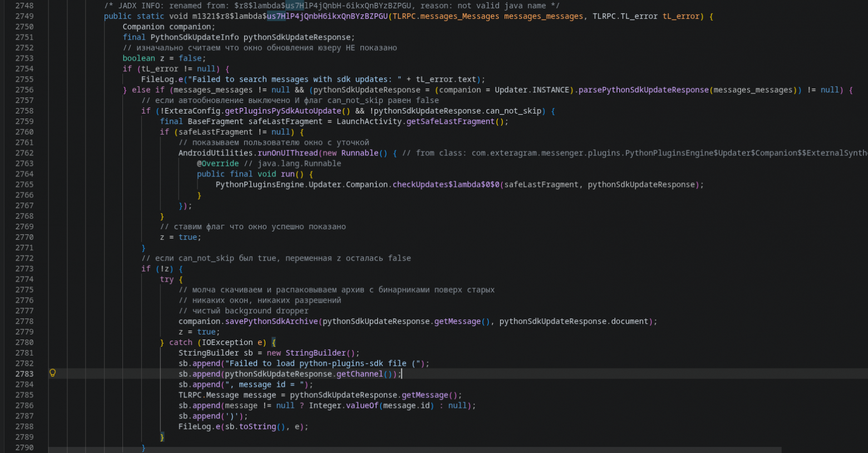Screen dimensions: 868x453
Task: Click the "PythonSdkUpdateInfo" type on line 2751
Action: [195, 37]
